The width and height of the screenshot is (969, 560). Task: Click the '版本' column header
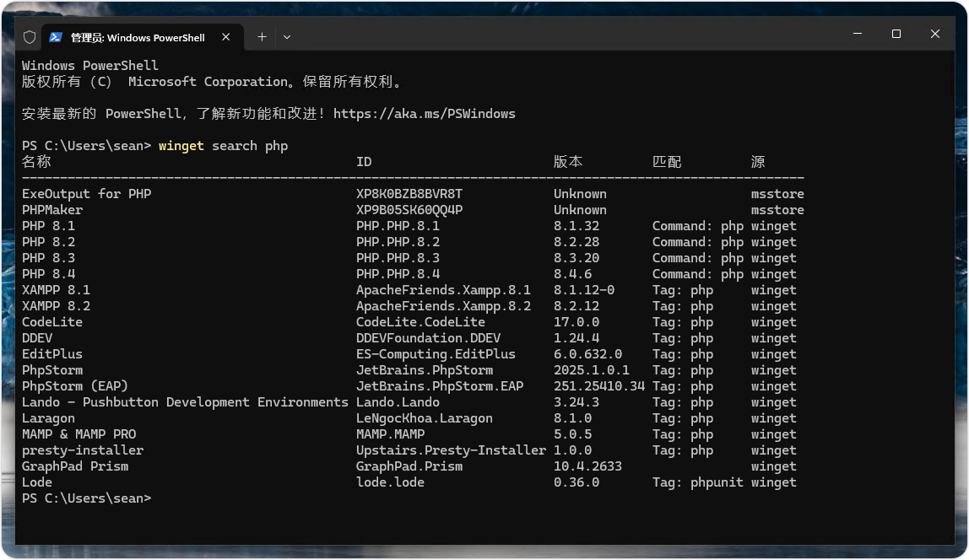(x=568, y=162)
